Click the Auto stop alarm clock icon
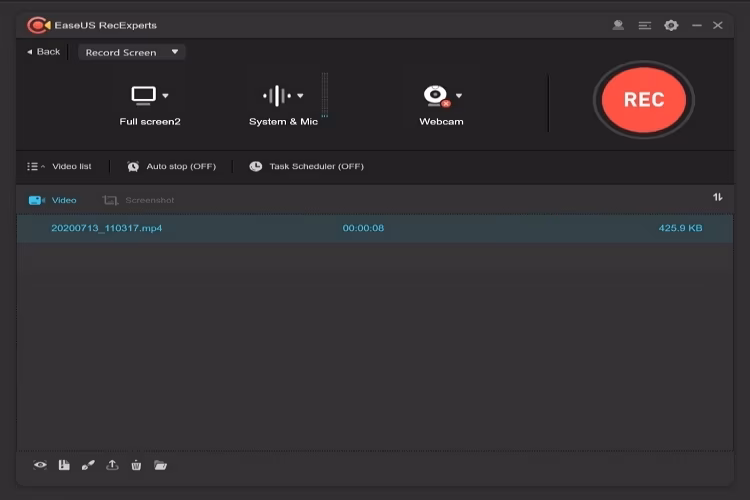The image size is (750, 500). pos(133,167)
